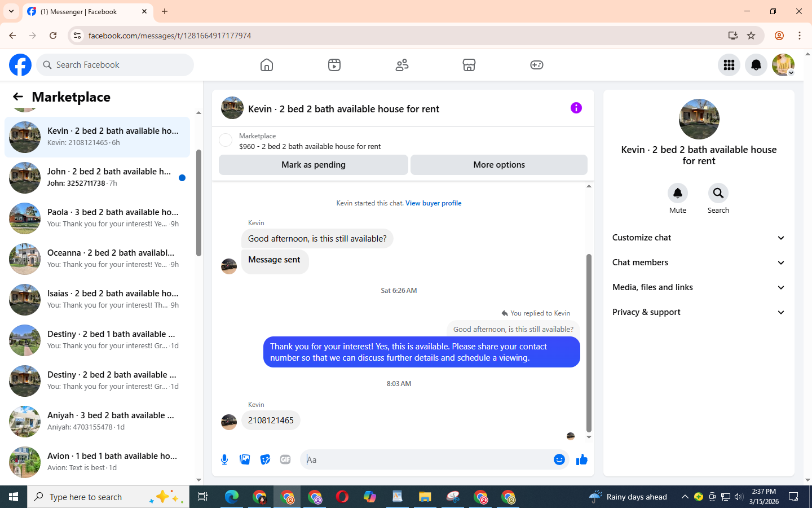Expand Customize chat section
This screenshot has width=812, height=508.
(699, 238)
